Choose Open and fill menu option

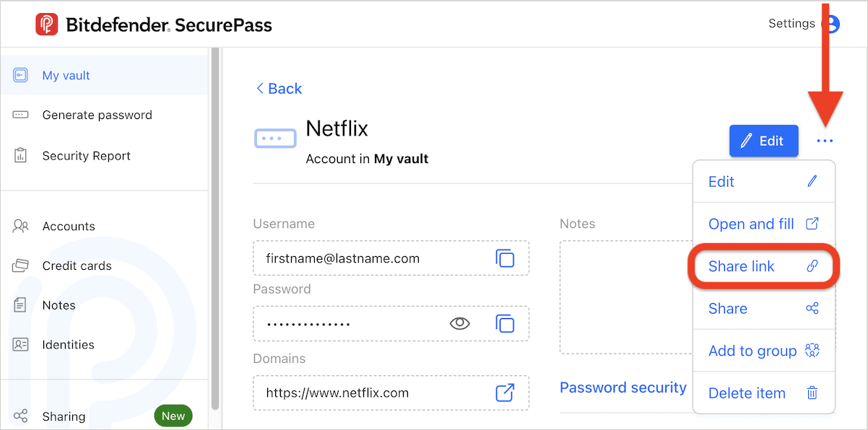pos(763,224)
